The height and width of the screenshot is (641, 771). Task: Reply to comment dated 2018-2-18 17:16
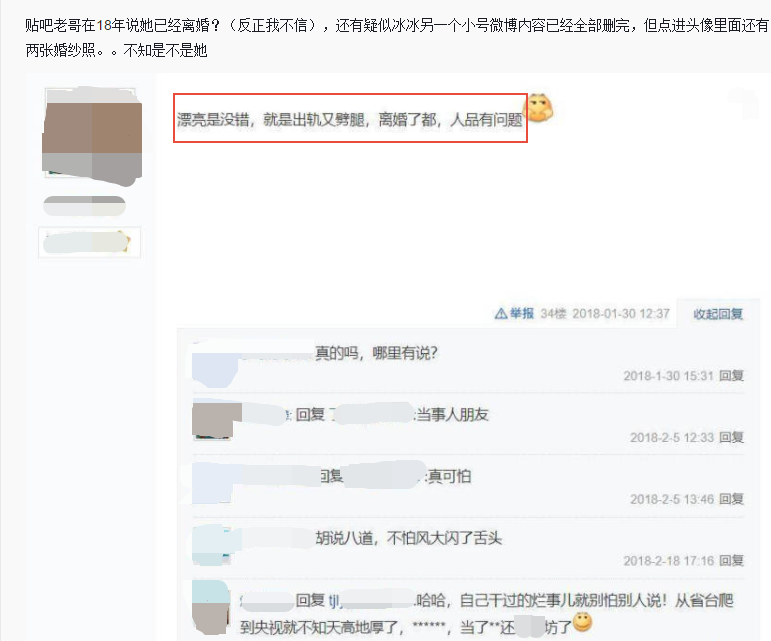731,561
